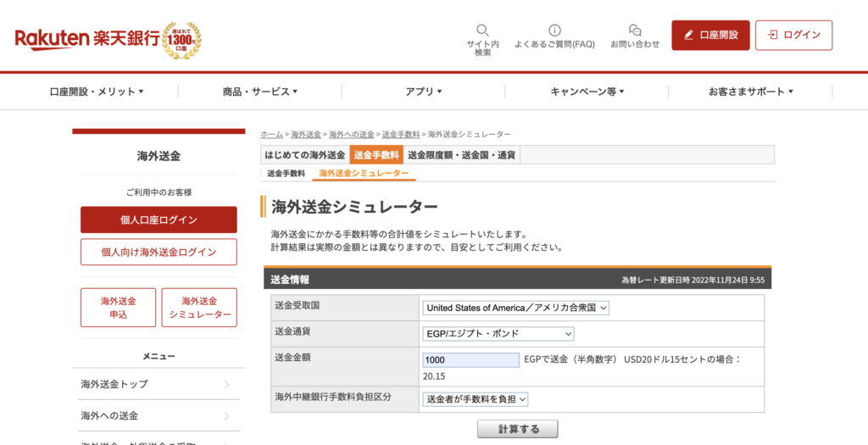Click the お問い合わせ chat icon
Image resolution: width=868 pixels, height=445 pixels.
[635, 31]
